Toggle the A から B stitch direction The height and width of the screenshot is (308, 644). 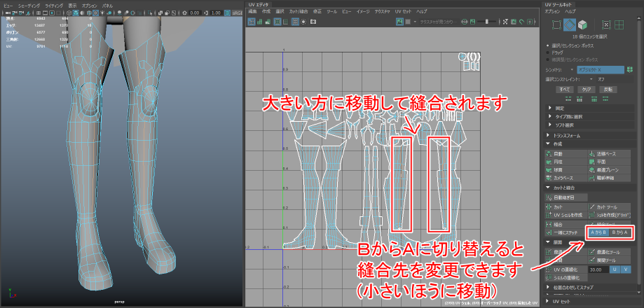[598, 232]
